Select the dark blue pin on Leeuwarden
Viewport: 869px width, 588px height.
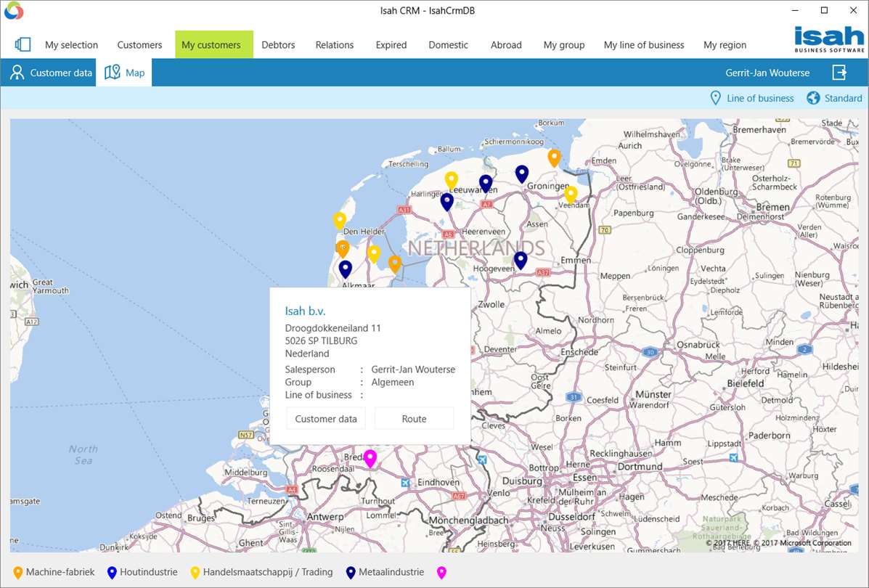pyautogui.click(x=486, y=183)
